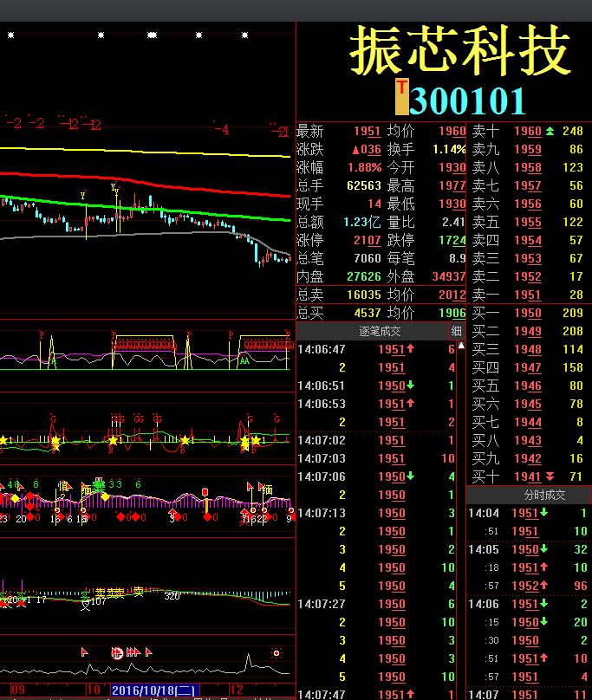Viewport: 592px width, 700px height.
Task: Click the triple red flags icon in bottom chart
Action: point(133,652)
